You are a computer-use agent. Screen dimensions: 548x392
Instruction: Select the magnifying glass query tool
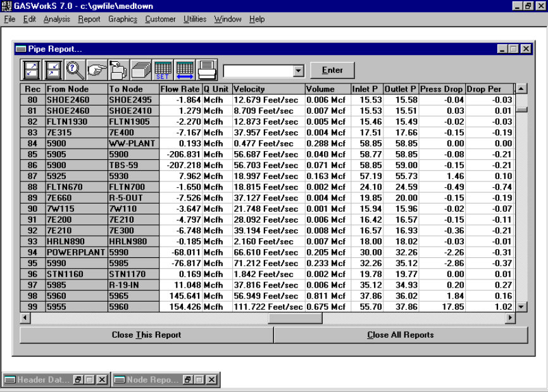click(75, 70)
